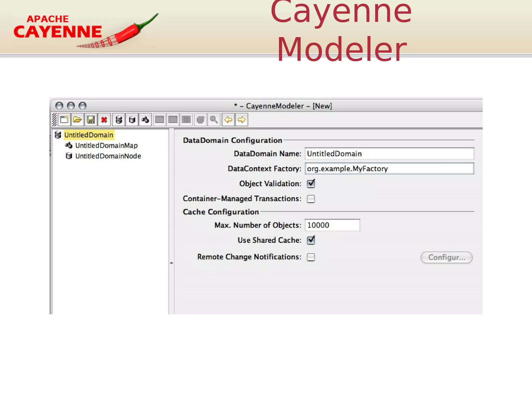Click the disabled Create Stored Procedure icon
Viewport: 532px width, 399px height.
186,120
